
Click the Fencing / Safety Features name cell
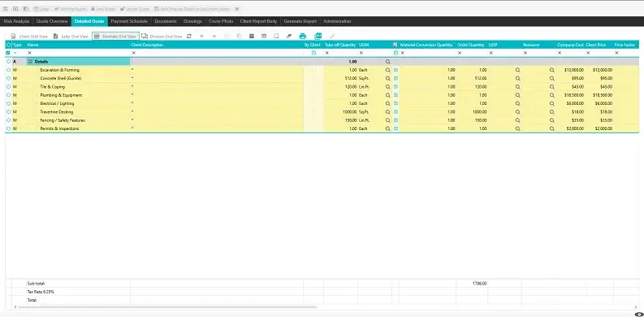click(79, 120)
